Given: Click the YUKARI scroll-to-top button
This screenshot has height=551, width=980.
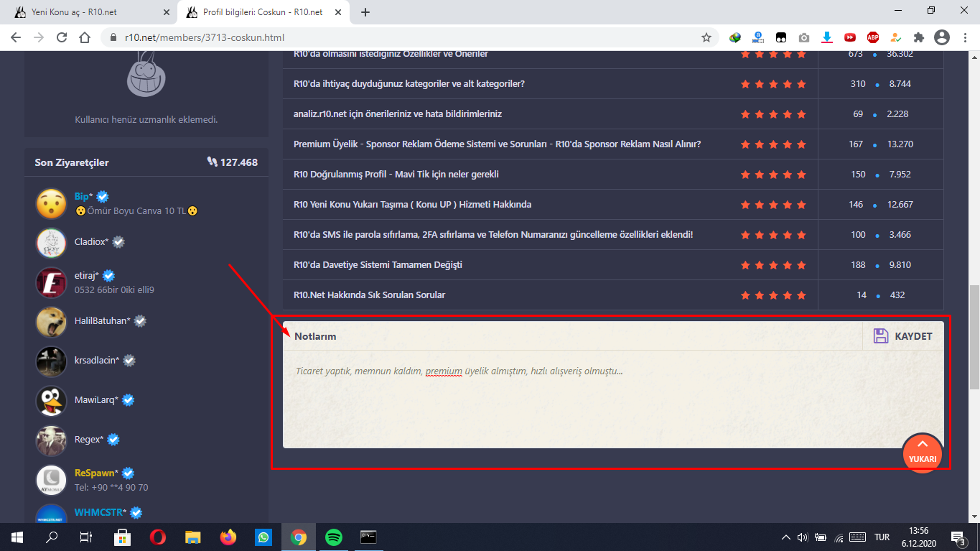Looking at the screenshot, I should (923, 453).
